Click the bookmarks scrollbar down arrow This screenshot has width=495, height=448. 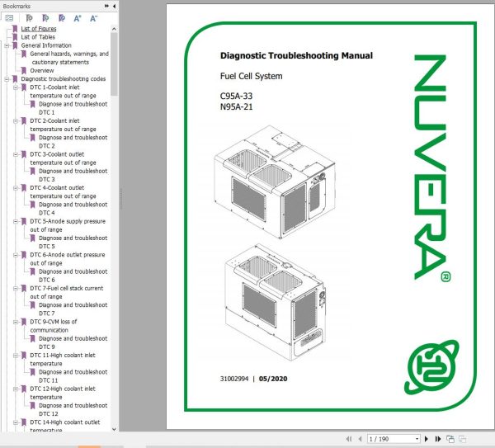(114, 429)
